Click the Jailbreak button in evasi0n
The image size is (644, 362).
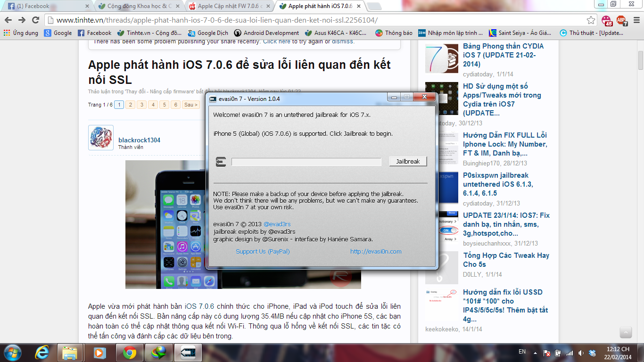(x=408, y=161)
